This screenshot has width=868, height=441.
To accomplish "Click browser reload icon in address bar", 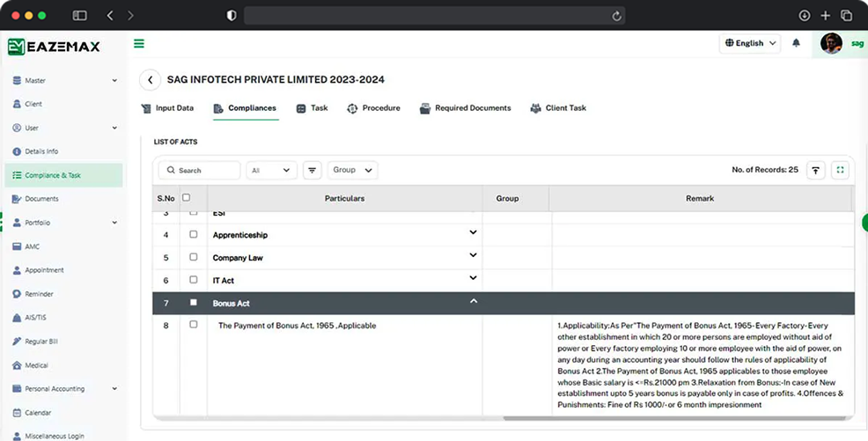I will (x=616, y=16).
